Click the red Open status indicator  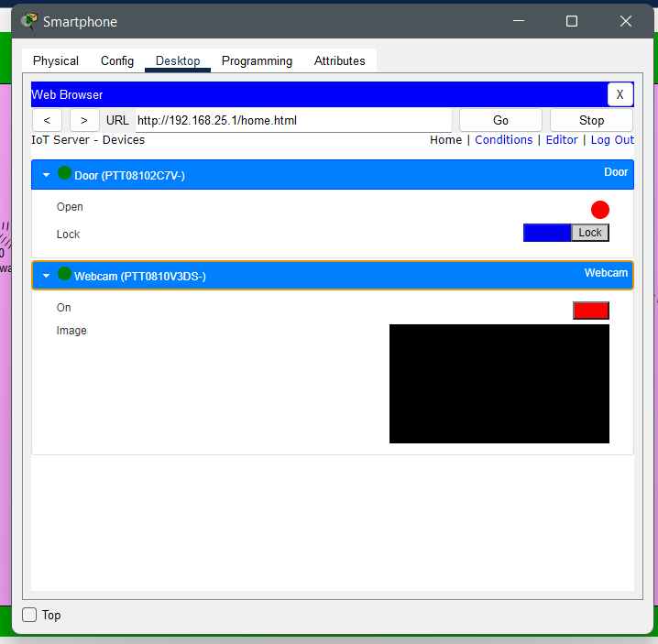click(600, 210)
